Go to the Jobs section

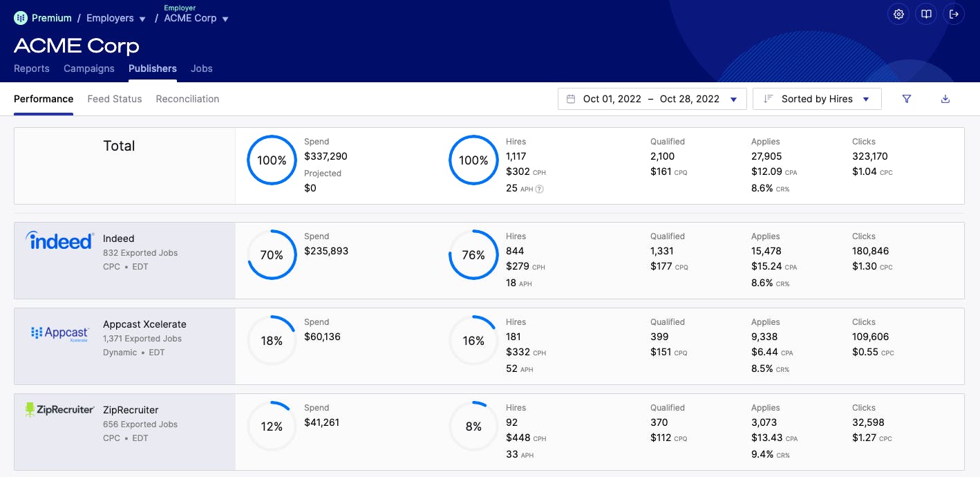point(201,68)
